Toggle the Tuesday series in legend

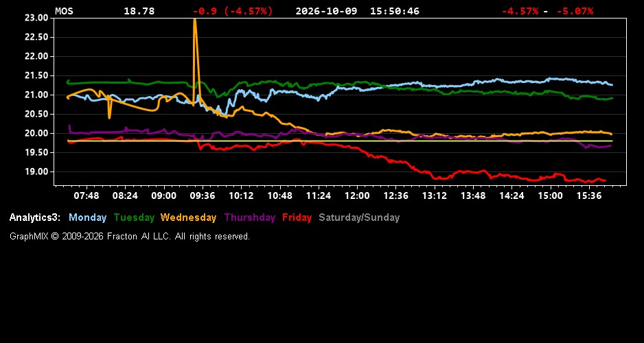135,218
